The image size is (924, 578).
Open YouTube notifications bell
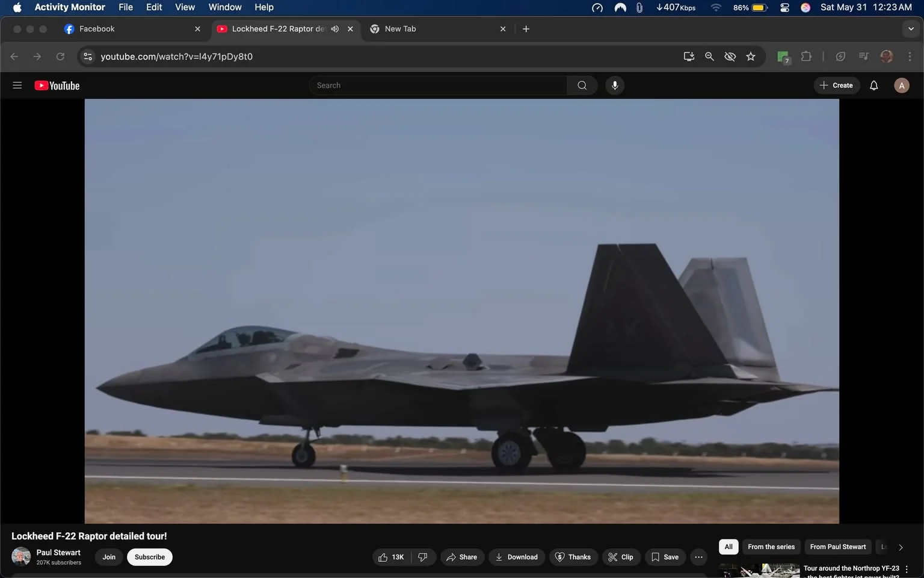tap(874, 85)
